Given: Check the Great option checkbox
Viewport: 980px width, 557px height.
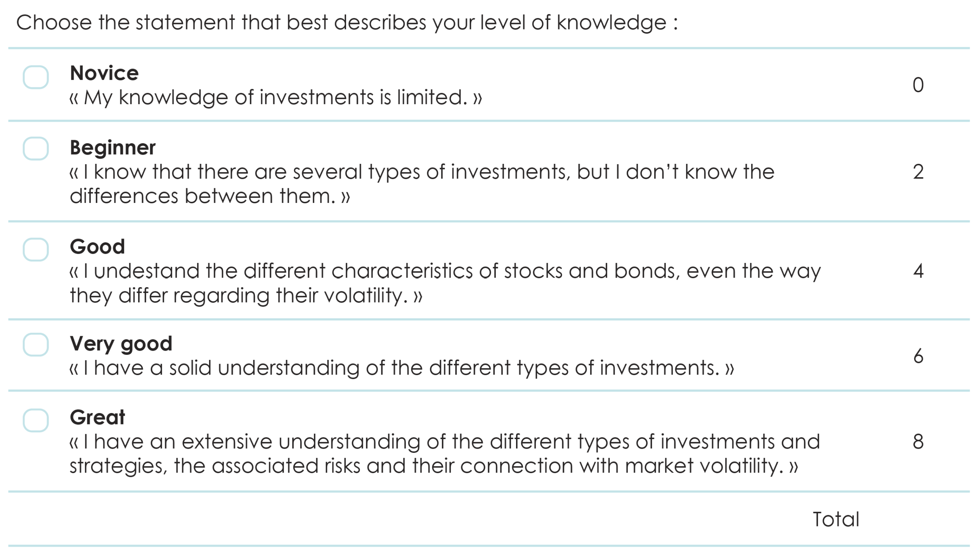Looking at the screenshot, I should (36, 420).
